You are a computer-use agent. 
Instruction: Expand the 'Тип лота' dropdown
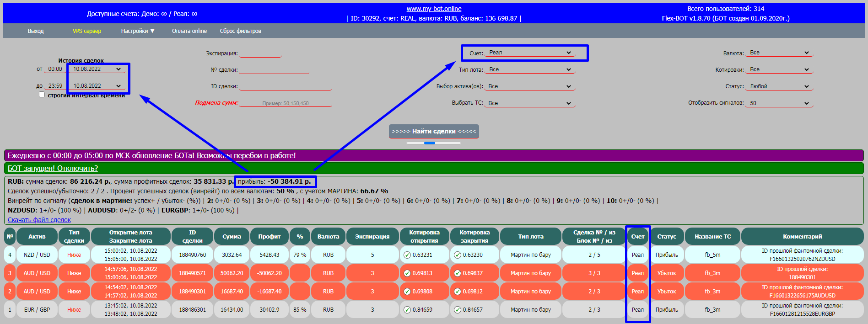coord(530,69)
